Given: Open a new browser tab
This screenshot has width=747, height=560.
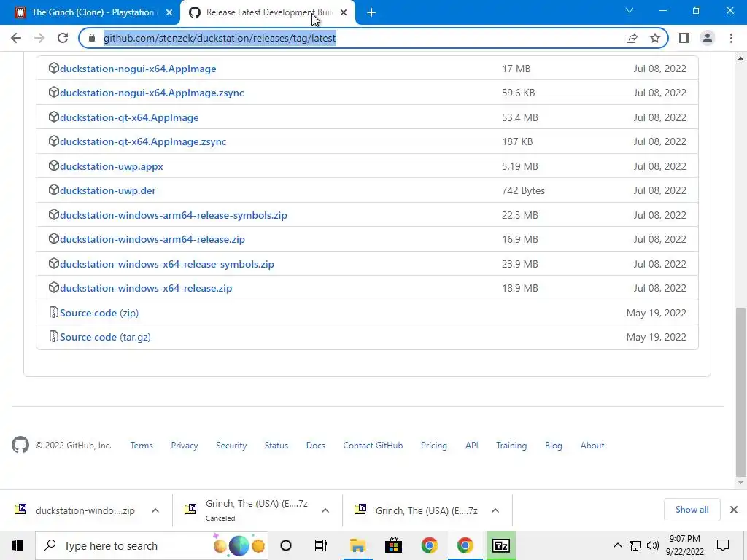Looking at the screenshot, I should (371, 12).
